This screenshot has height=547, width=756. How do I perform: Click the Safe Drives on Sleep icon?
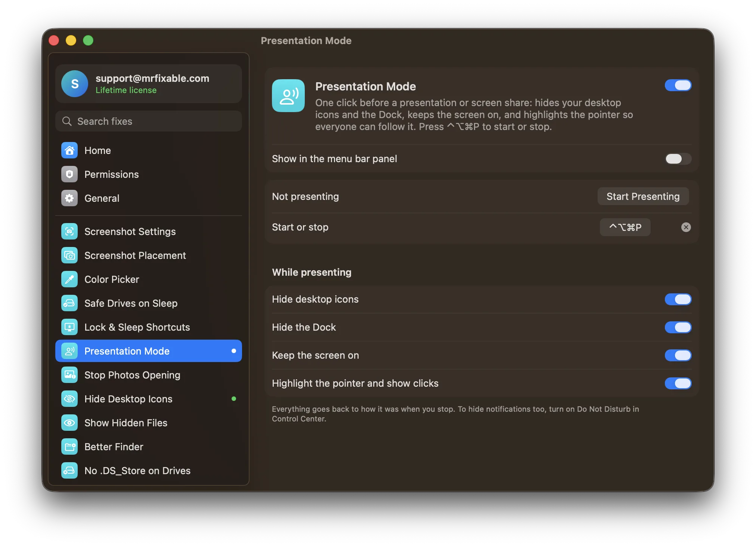coord(69,303)
